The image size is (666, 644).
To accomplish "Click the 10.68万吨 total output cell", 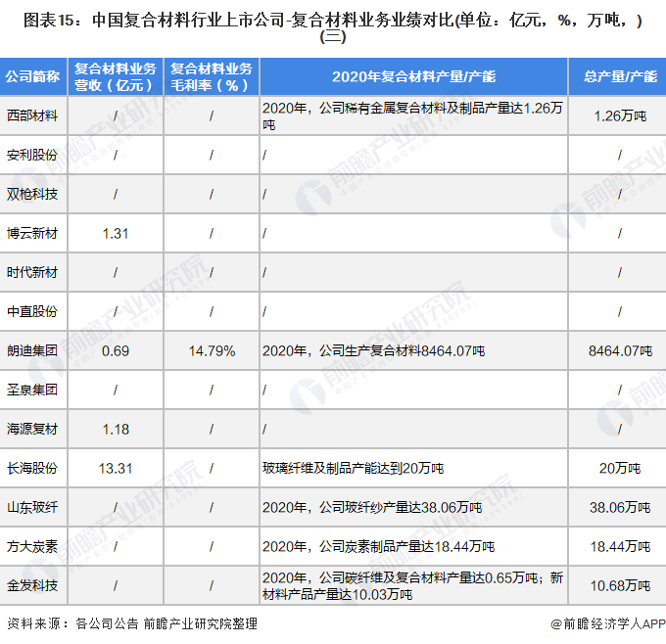I will coord(620,586).
